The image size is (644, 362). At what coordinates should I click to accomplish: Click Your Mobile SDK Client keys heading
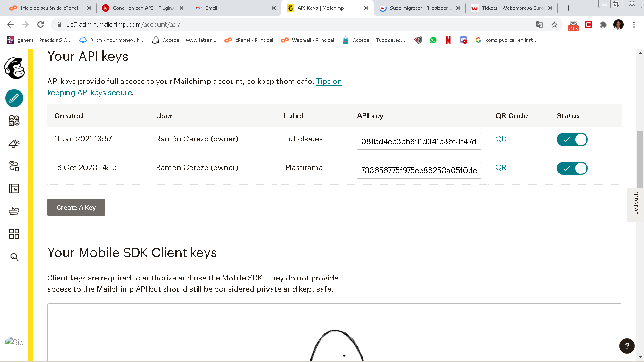click(x=132, y=253)
